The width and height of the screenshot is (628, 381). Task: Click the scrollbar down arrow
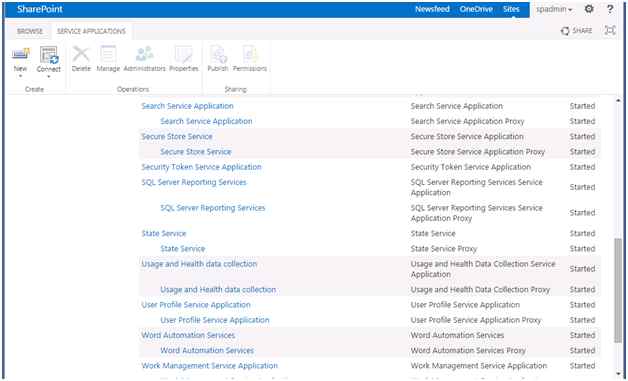pyautogui.click(x=618, y=374)
